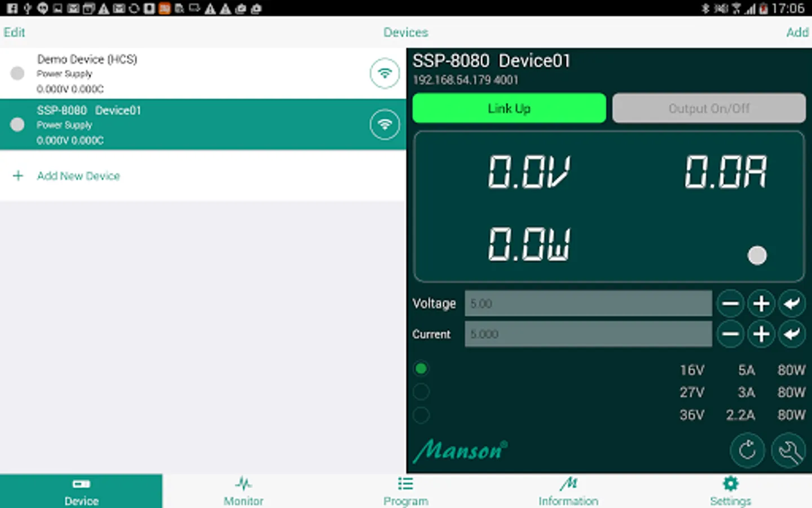Screen dimensions: 812x508
Task: Click the output indicator dot in display
Action: (x=757, y=256)
